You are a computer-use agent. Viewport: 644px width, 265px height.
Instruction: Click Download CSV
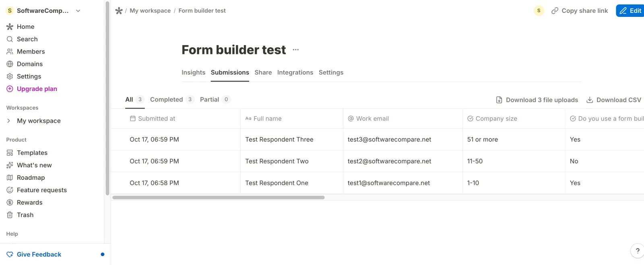[x=614, y=100]
